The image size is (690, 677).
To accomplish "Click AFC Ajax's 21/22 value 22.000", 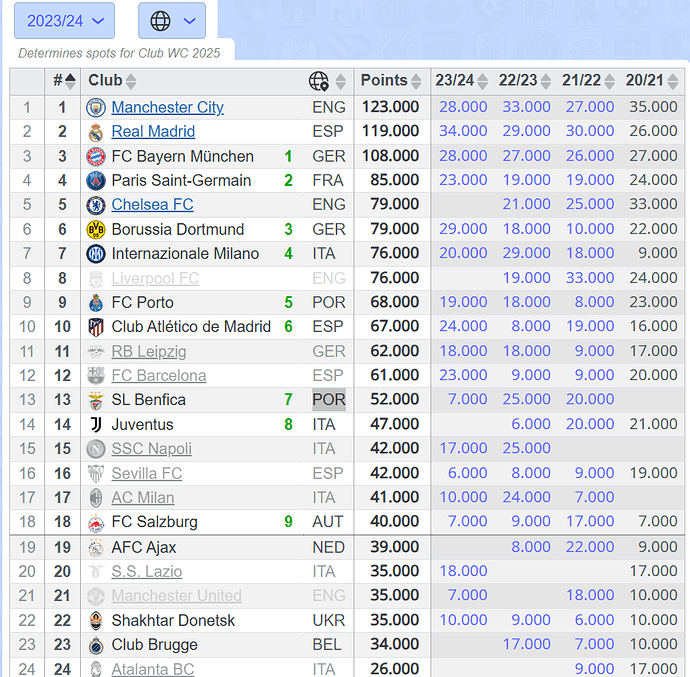I will click(590, 547).
